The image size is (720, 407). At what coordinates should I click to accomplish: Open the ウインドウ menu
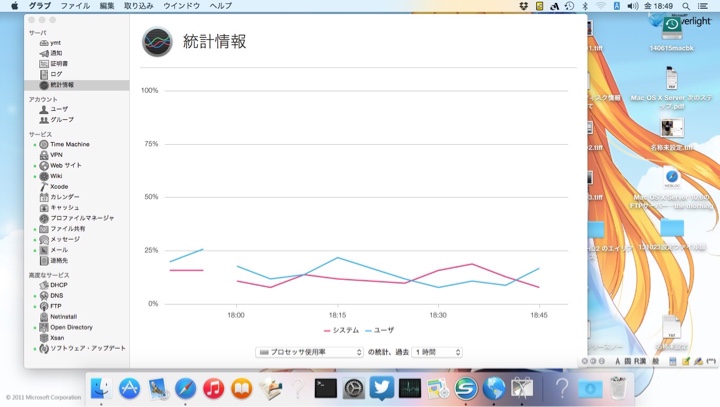coord(181,6)
